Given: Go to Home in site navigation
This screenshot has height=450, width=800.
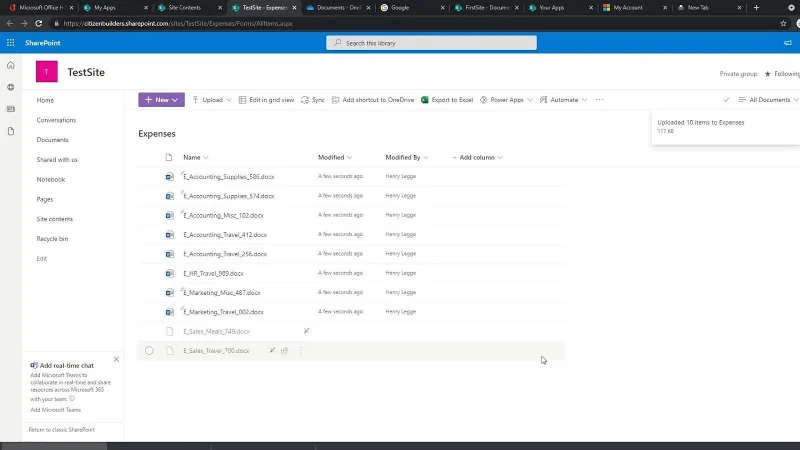Looking at the screenshot, I should click(x=45, y=101).
